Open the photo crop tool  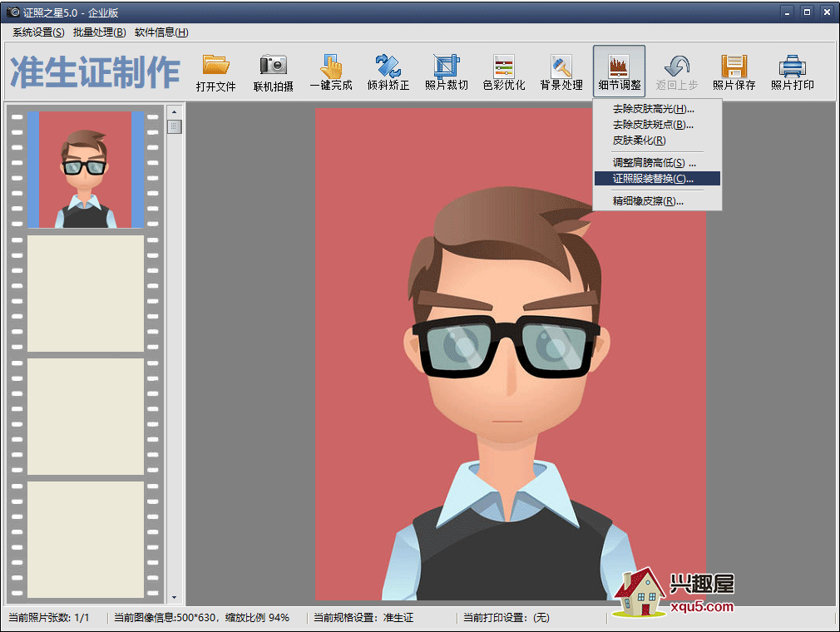[447, 66]
